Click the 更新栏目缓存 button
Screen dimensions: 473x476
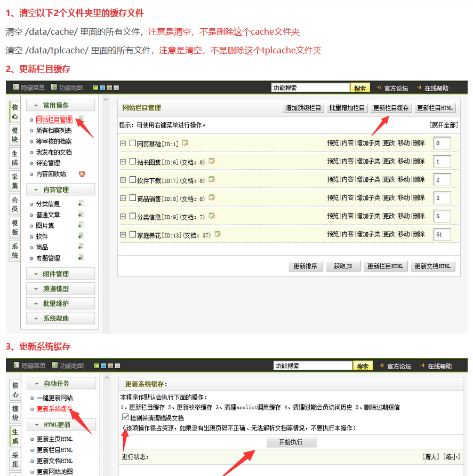tap(391, 108)
